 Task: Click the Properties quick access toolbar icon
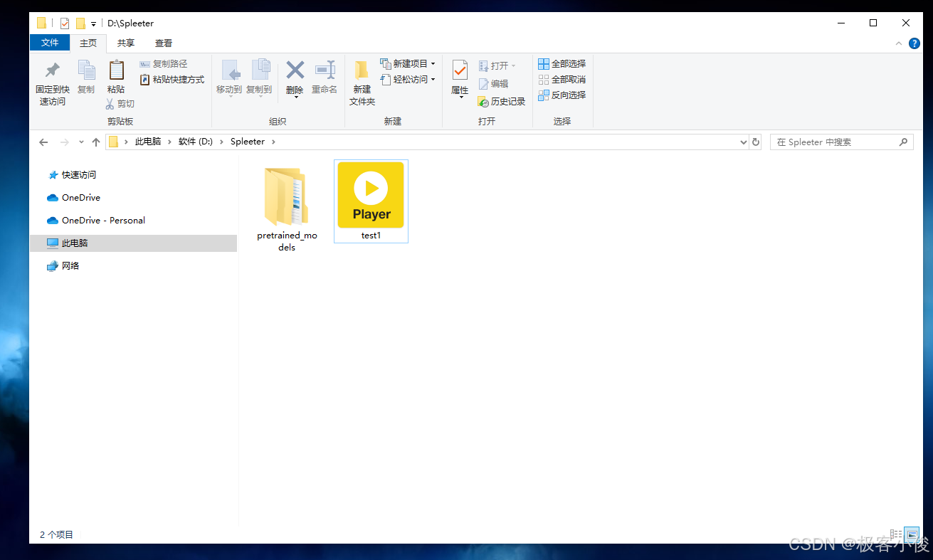tap(65, 23)
